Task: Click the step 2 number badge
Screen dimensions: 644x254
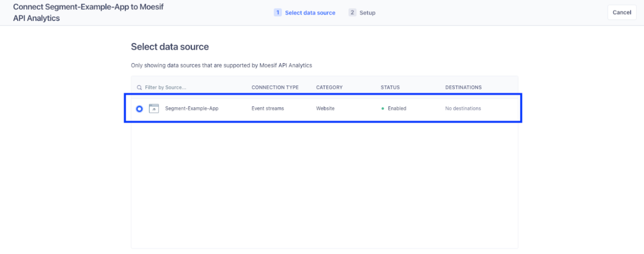Action: click(352, 13)
